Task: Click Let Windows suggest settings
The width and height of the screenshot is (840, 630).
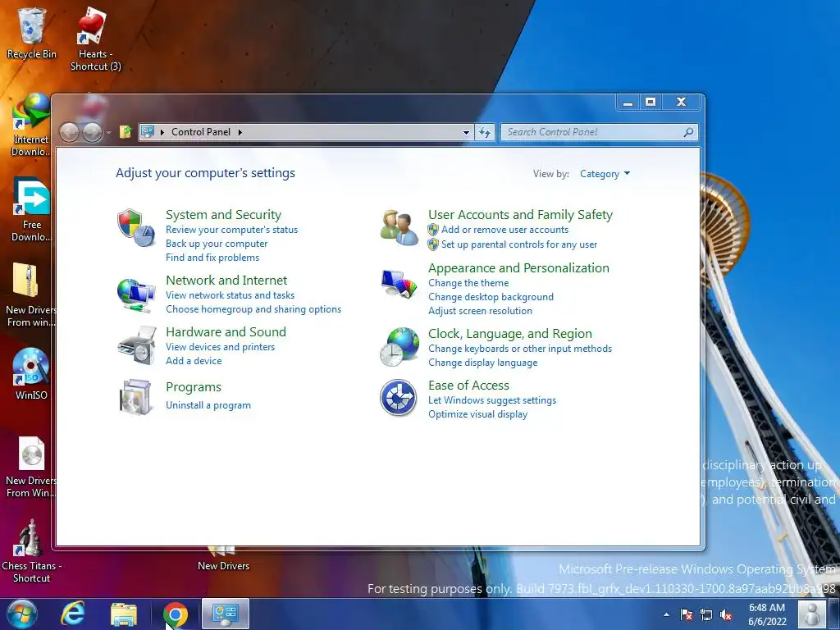Action: pos(492,400)
